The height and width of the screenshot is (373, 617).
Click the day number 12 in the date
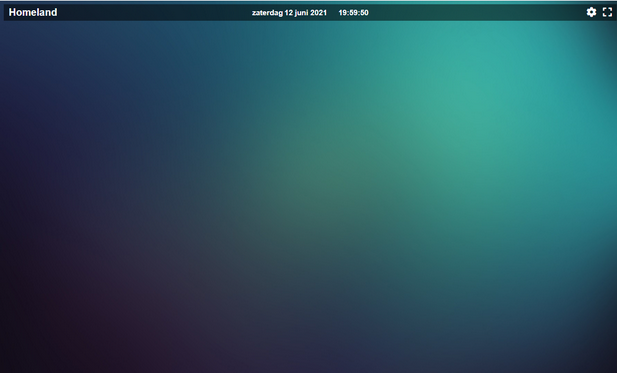point(288,13)
